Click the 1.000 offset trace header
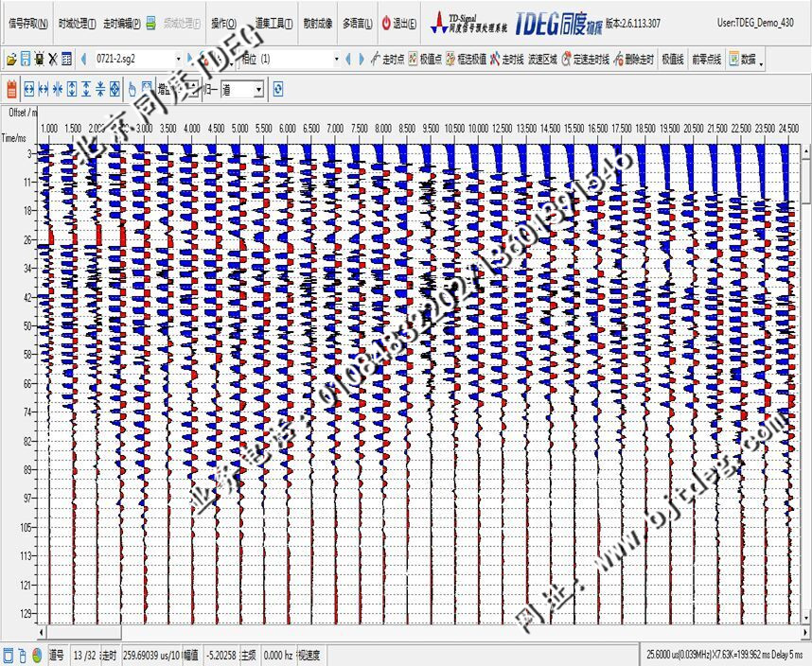Image resolution: width=812 pixels, height=666 pixels. pyautogui.click(x=49, y=128)
